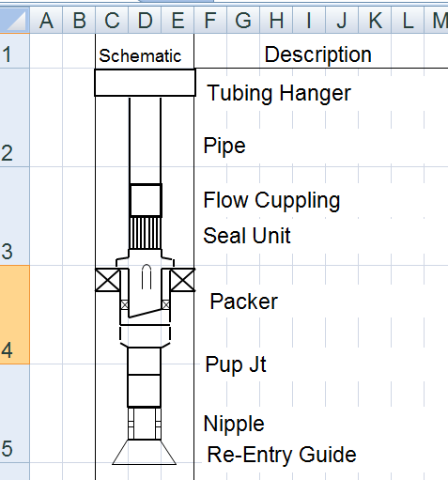Select row 3 header
Image resolution: width=448 pixels, height=480 pixels.
(x=15, y=216)
